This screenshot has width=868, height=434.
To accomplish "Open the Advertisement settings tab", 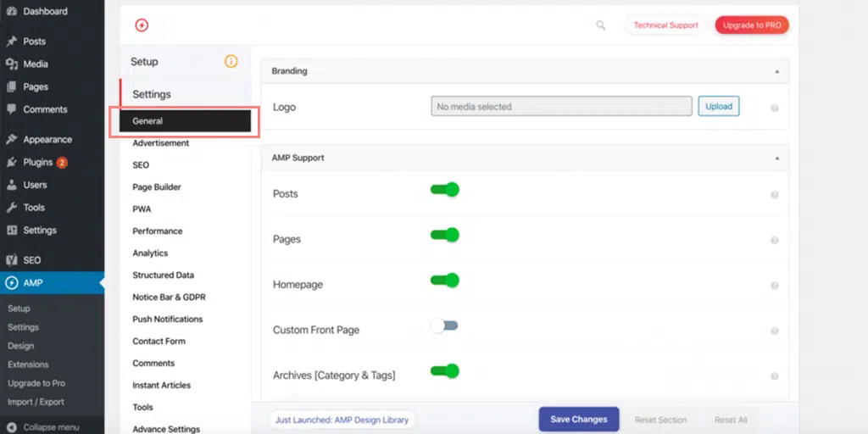I will (x=160, y=143).
